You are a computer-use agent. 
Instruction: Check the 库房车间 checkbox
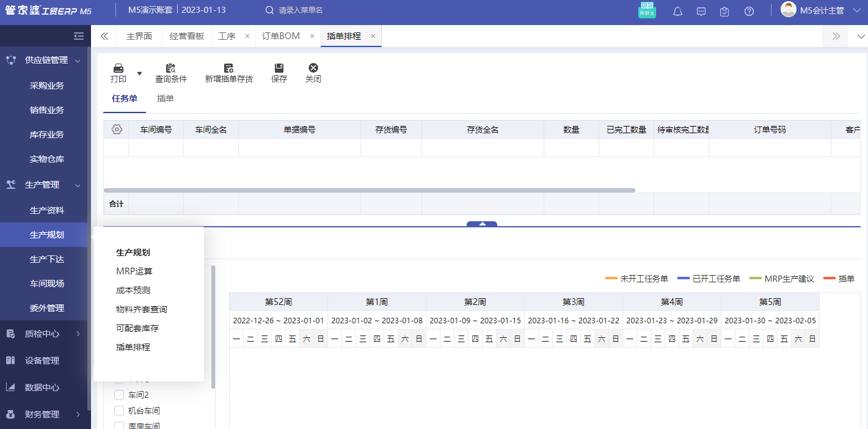pos(119,427)
